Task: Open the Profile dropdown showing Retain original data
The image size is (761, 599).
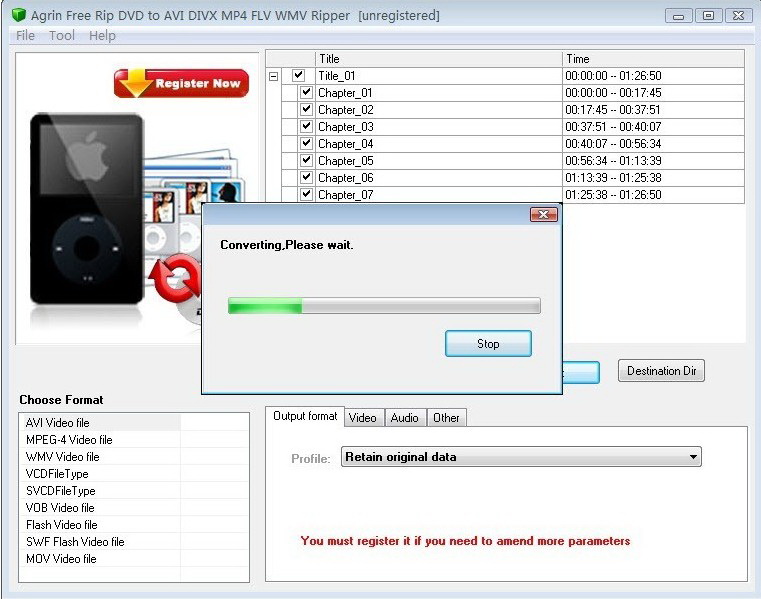Action: point(521,457)
